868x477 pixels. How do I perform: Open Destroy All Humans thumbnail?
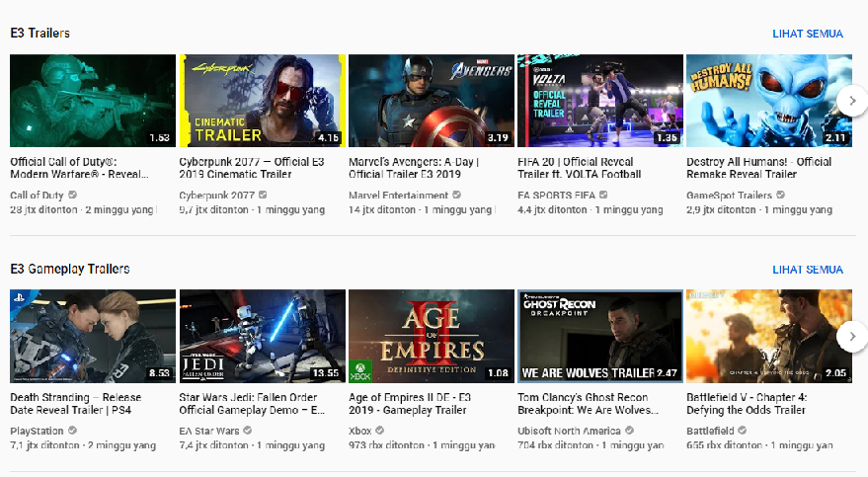(769, 101)
